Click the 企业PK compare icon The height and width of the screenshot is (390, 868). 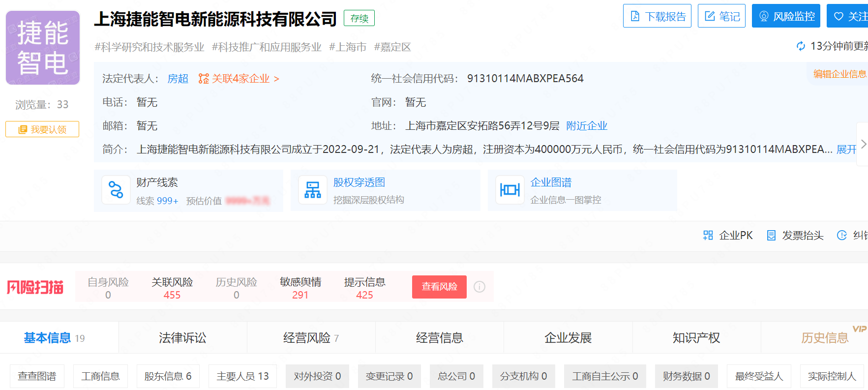[x=708, y=236]
